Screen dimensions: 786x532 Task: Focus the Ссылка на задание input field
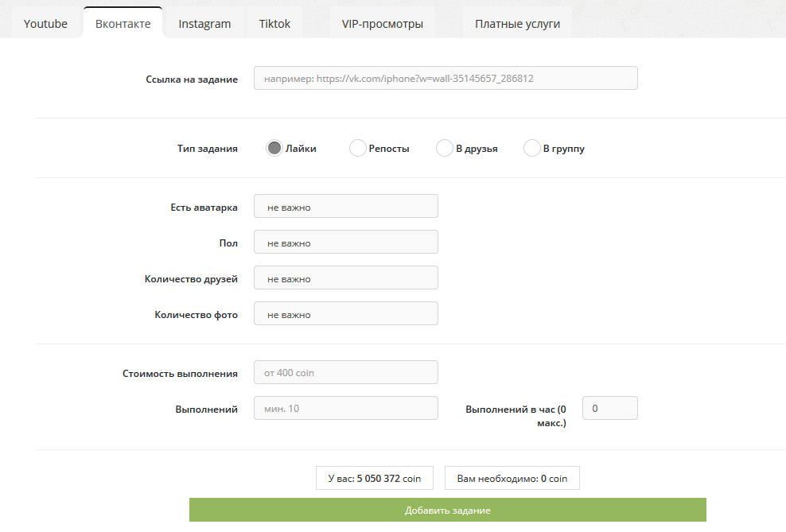(x=446, y=78)
